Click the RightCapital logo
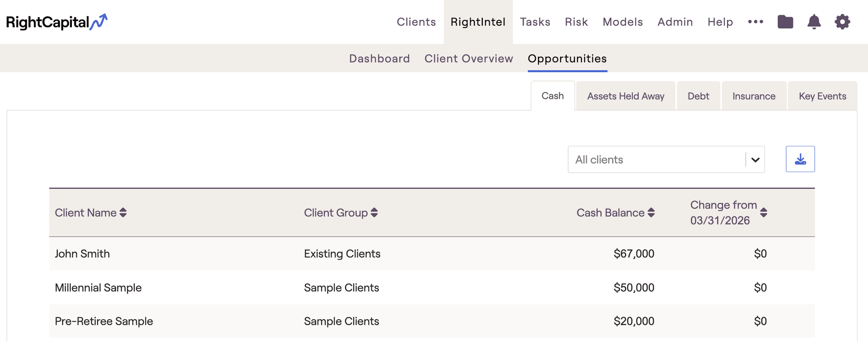The image size is (868, 341). [x=57, y=22]
